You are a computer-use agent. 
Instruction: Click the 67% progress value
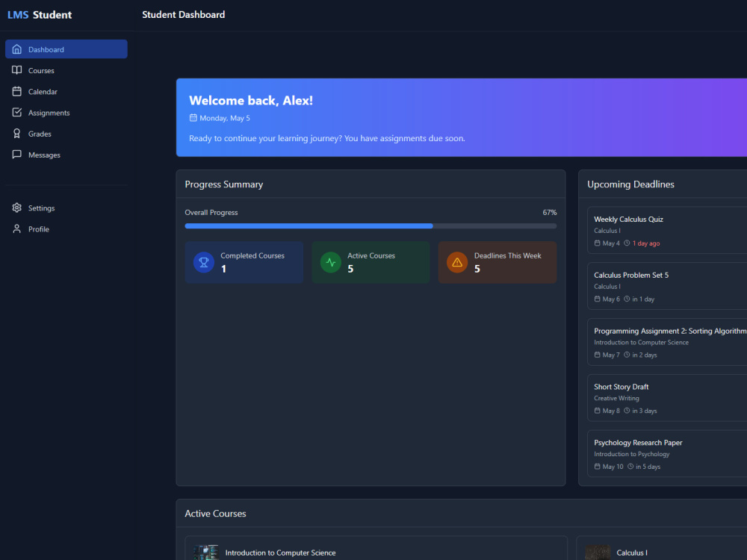point(549,212)
